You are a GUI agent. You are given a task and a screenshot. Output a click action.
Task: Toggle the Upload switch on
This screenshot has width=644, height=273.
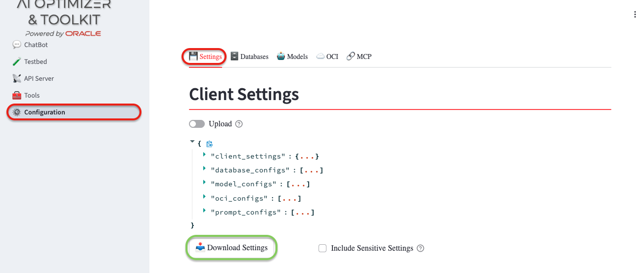[x=197, y=124]
